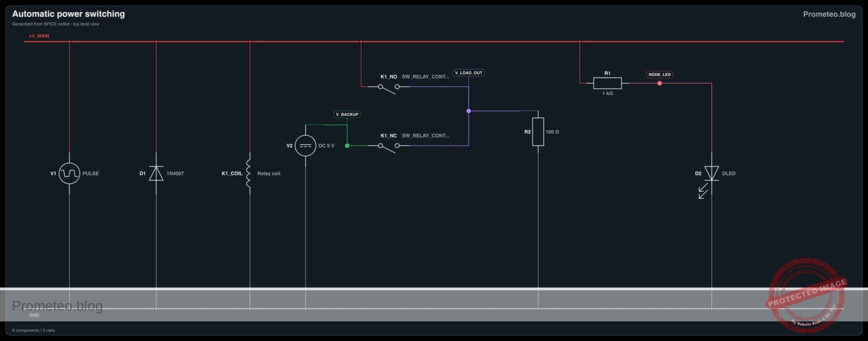
Task: Click the "DC 9 V" label
Action: (x=327, y=146)
